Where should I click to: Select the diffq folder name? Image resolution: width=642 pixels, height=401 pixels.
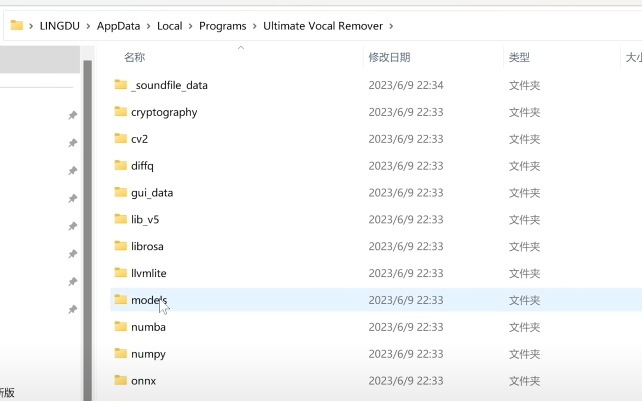142,166
